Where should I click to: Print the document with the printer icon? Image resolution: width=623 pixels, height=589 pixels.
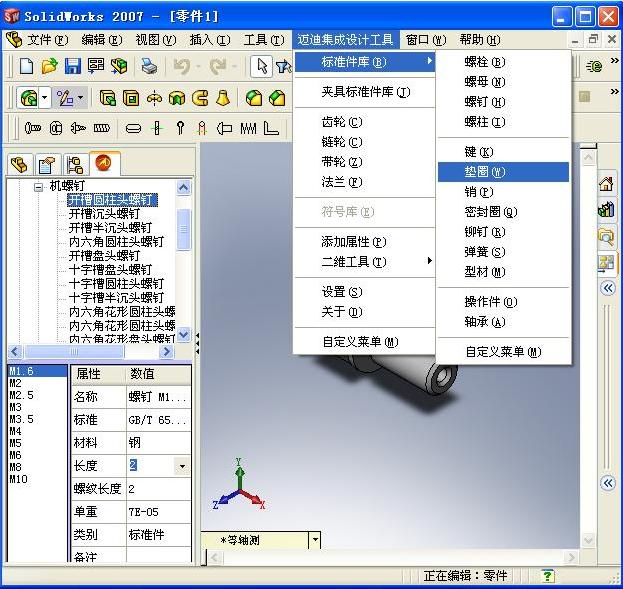tap(149, 66)
